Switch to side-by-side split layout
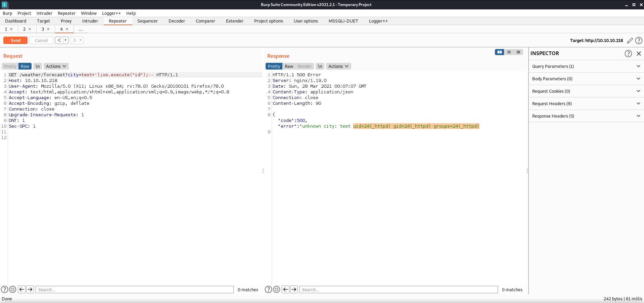The width and height of the screenshot is (644, 303). (x=500, y=52)
